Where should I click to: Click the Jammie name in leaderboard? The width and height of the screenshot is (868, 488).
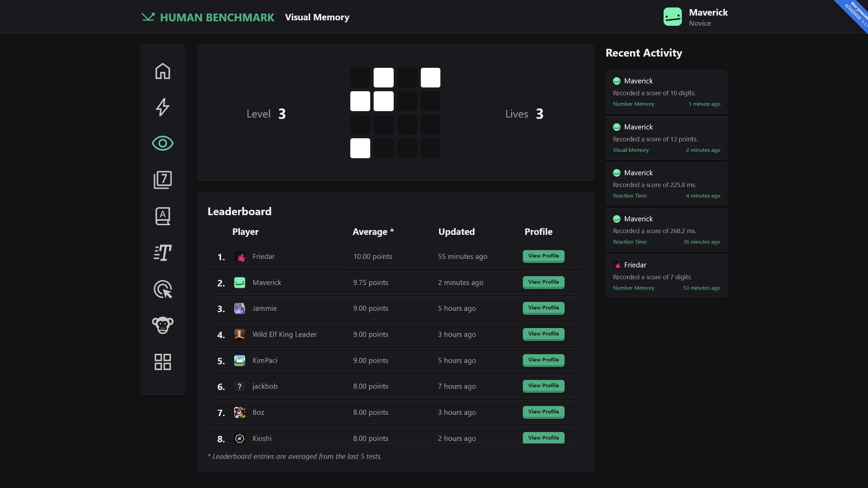264,309
